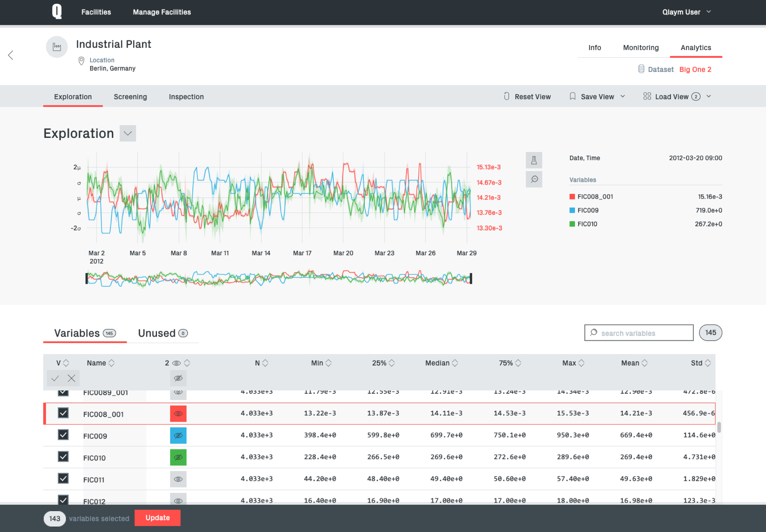This screenshot has height=532, width=766.
Task: Hide all plotted variables via header eye icon
Action: 178,378
